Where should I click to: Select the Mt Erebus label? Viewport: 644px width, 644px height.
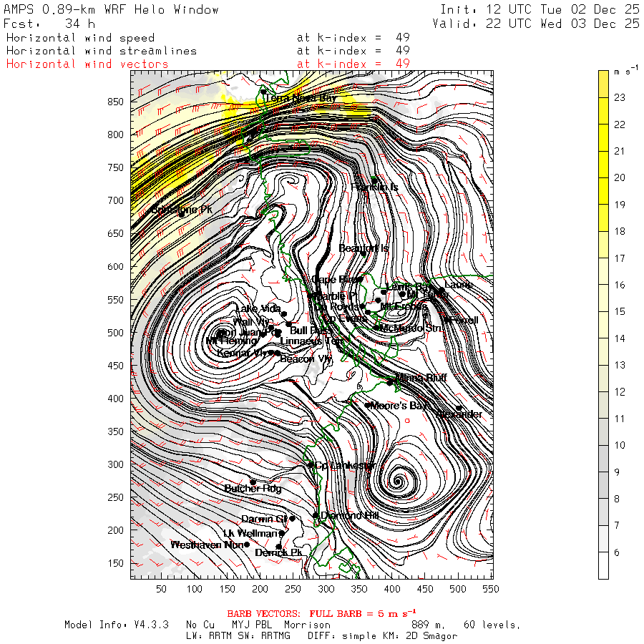[x=404, y=307]
